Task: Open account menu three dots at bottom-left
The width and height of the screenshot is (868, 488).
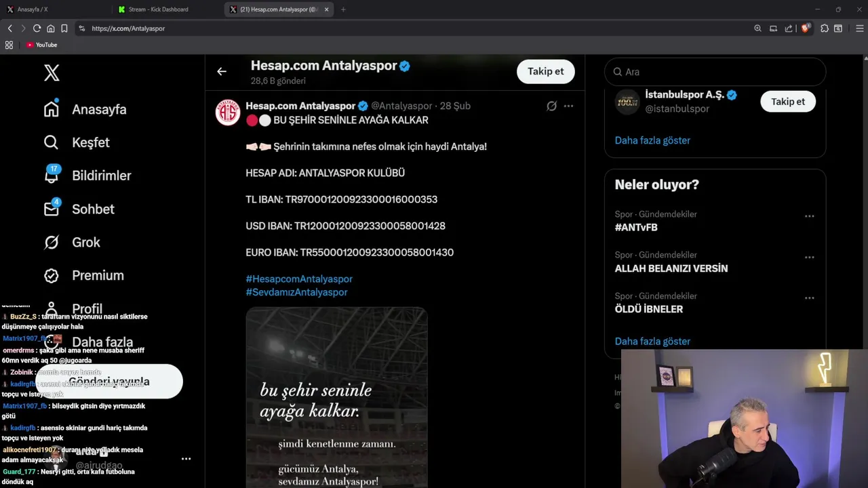Action: point(186,459)
